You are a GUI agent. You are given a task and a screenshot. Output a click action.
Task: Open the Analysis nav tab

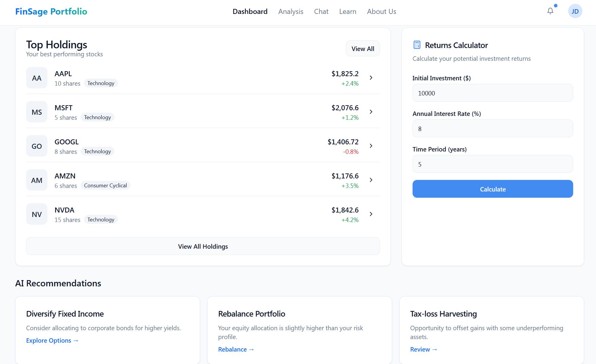tap(290, 12)
